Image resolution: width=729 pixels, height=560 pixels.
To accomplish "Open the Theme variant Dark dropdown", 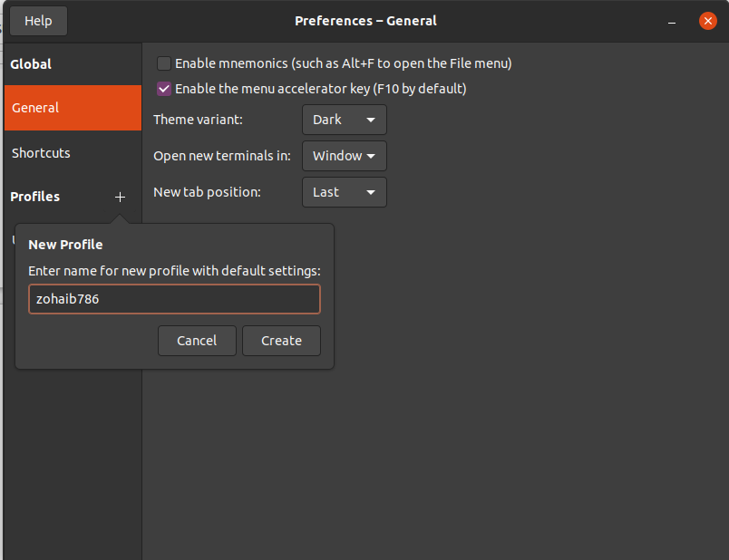I will 345,120.
